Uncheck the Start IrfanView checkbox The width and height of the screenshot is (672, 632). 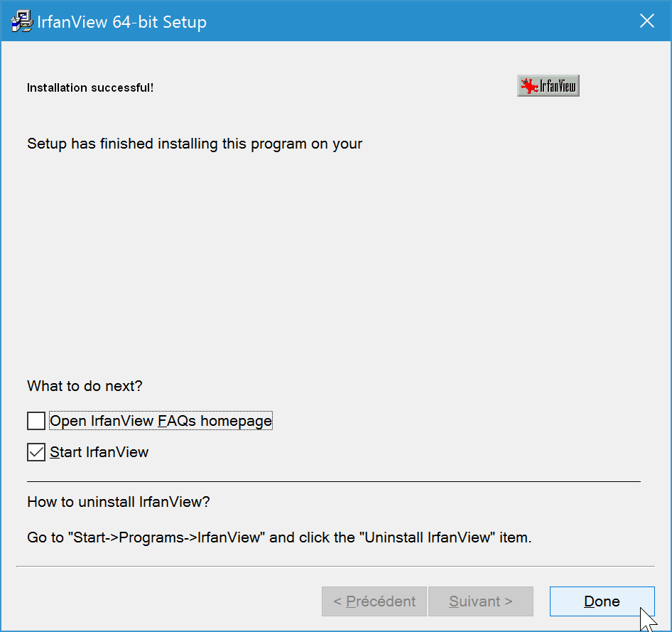(x=36, y=452)
